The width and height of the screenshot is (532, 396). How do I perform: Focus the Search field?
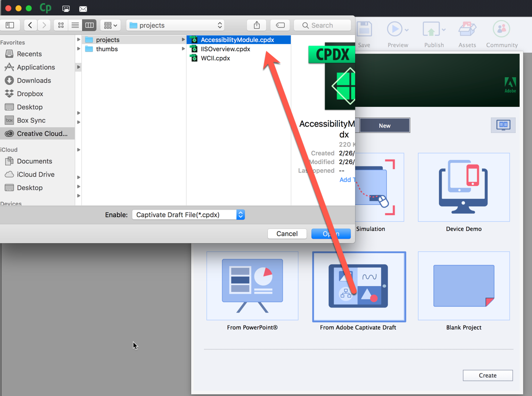click(x=322, y=25)
